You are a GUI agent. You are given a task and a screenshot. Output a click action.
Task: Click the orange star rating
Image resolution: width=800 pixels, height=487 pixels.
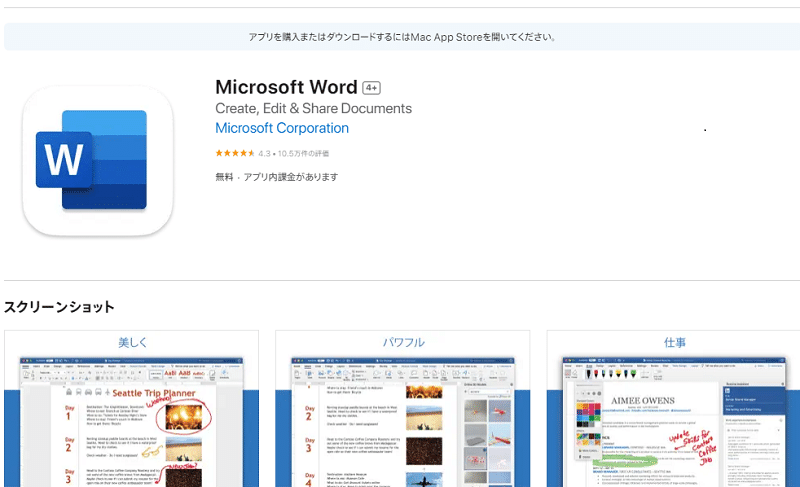click(235, 153)
